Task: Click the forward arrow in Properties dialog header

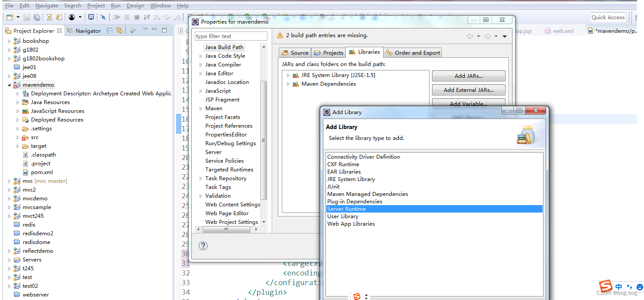Action: coord(488,36)
